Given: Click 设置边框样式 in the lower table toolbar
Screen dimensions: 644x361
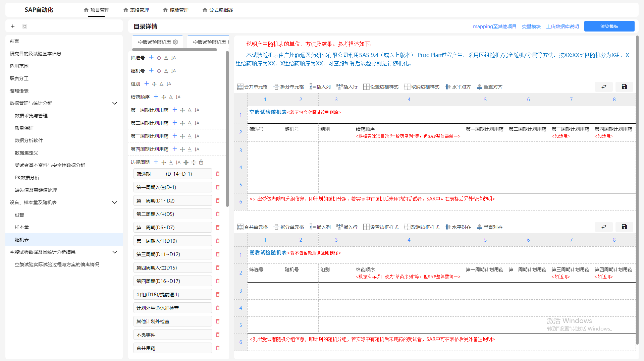Looking at the screenshot, I should 381,227.
